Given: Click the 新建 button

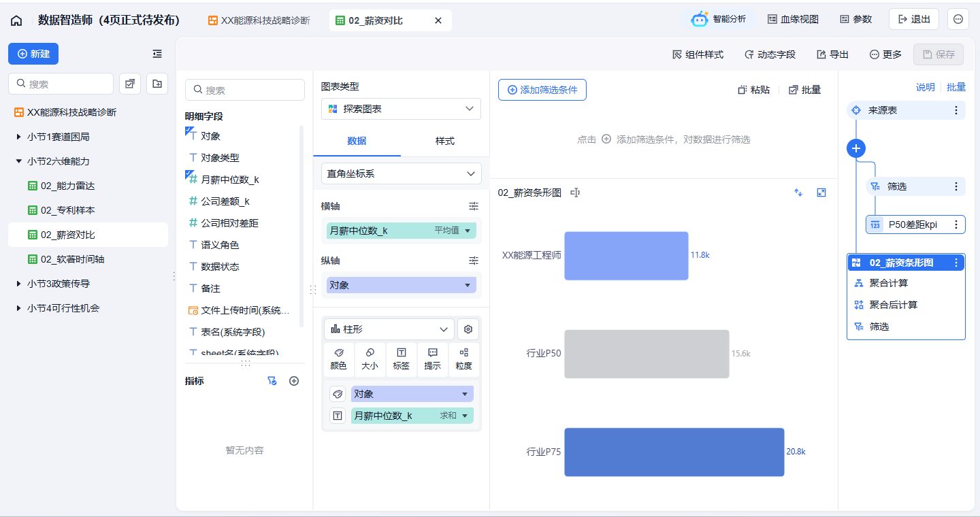Looking at the screenshot, I should pyautogui.click(x=33, y=54).
